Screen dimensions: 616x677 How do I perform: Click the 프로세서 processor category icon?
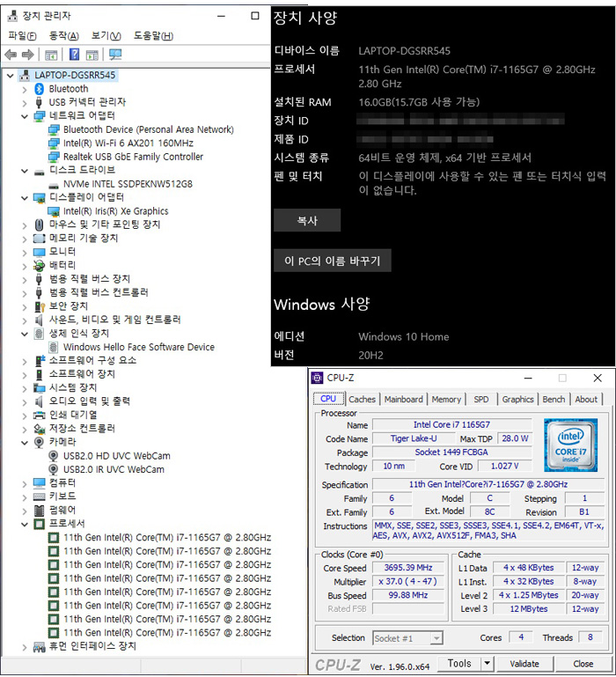[x=40, y=524]
